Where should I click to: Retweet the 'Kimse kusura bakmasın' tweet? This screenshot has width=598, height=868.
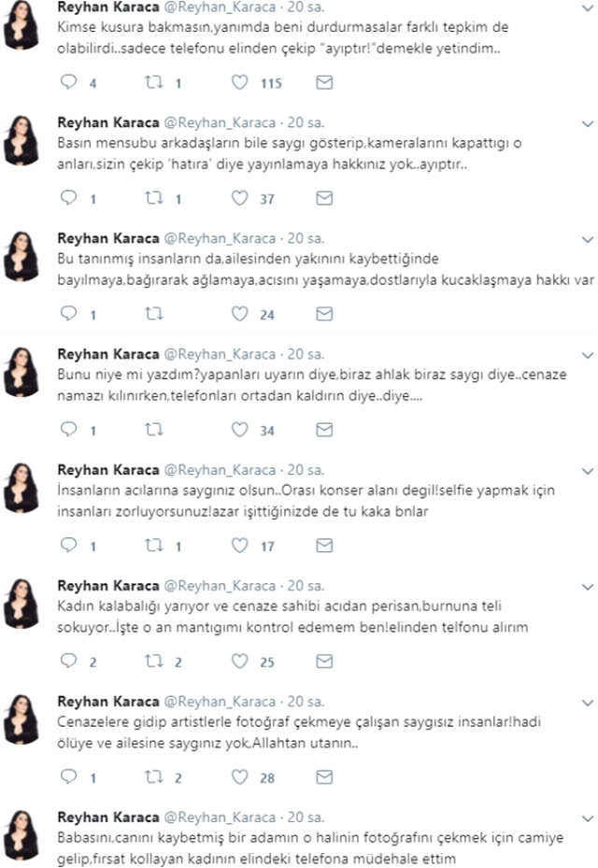[154, 82]
